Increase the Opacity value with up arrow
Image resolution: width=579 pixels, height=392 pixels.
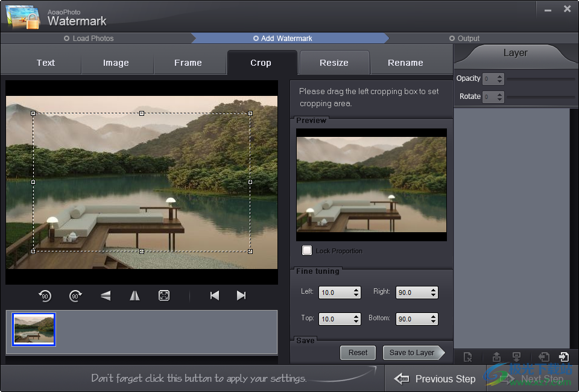(499, 76)
